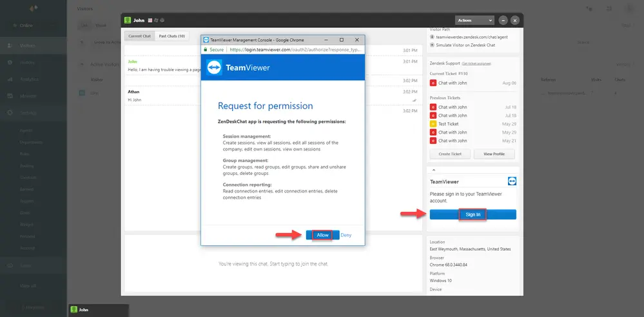Select Monitor in the left sidebar
644x317 pixels.
tap(28, 96)
